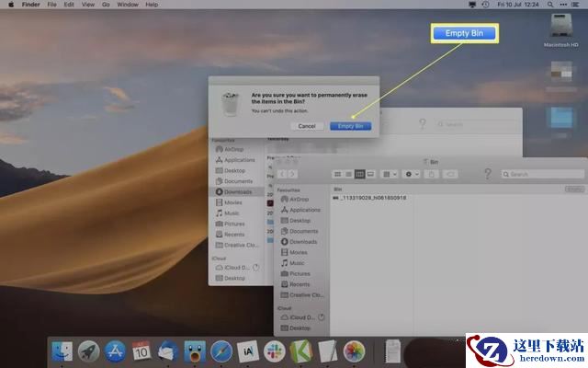Confirm with the Empty Bin dialog button

(x=350, y=126)
